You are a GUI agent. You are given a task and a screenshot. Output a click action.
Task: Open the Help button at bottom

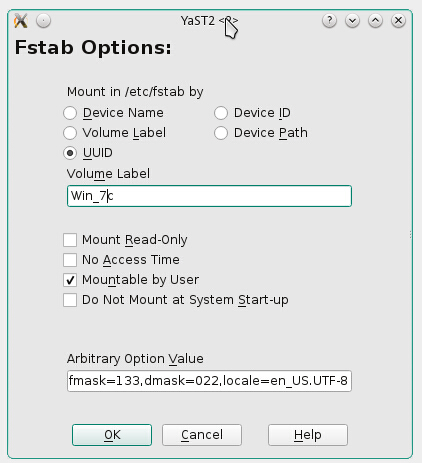pos(308,435)
